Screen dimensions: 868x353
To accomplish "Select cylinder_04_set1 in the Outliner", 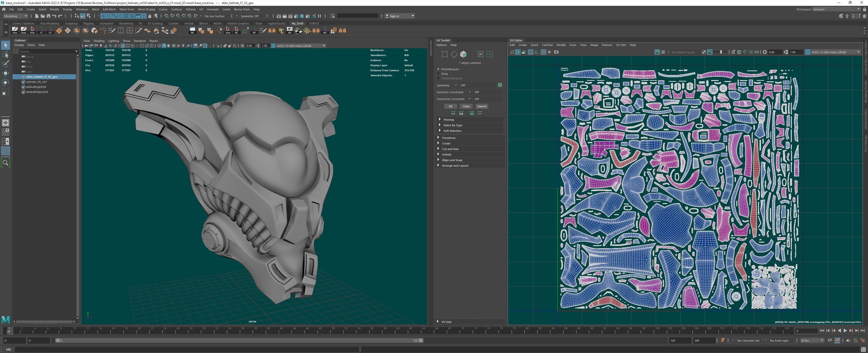I will click(36, 82).
